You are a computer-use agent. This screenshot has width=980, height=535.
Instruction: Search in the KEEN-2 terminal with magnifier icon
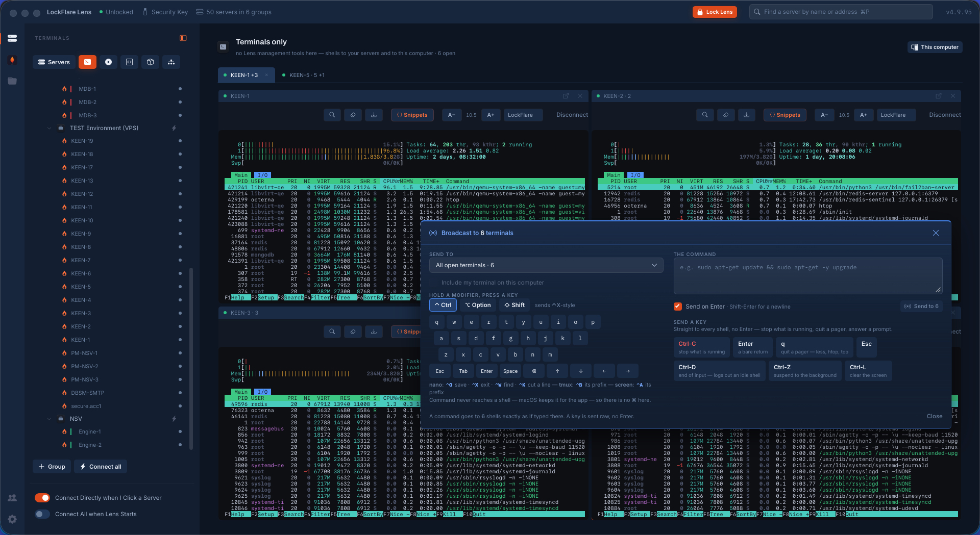point(705,115)
